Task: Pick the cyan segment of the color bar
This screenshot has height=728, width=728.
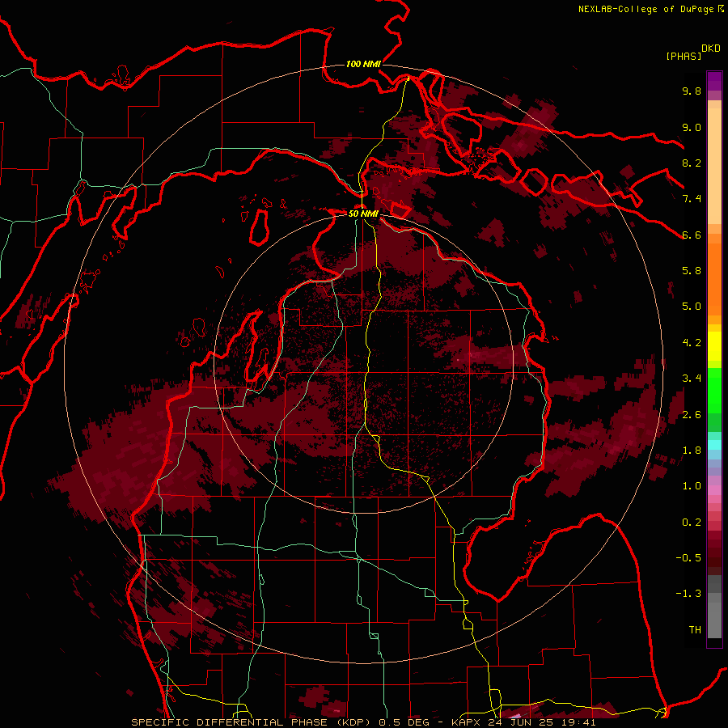Action: click(714, 444)
